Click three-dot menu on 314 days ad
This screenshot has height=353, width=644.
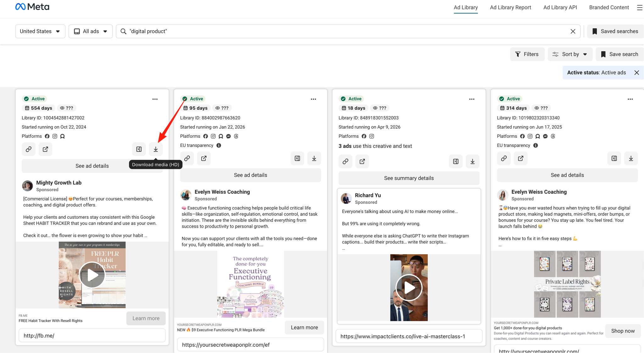(630, 99)
